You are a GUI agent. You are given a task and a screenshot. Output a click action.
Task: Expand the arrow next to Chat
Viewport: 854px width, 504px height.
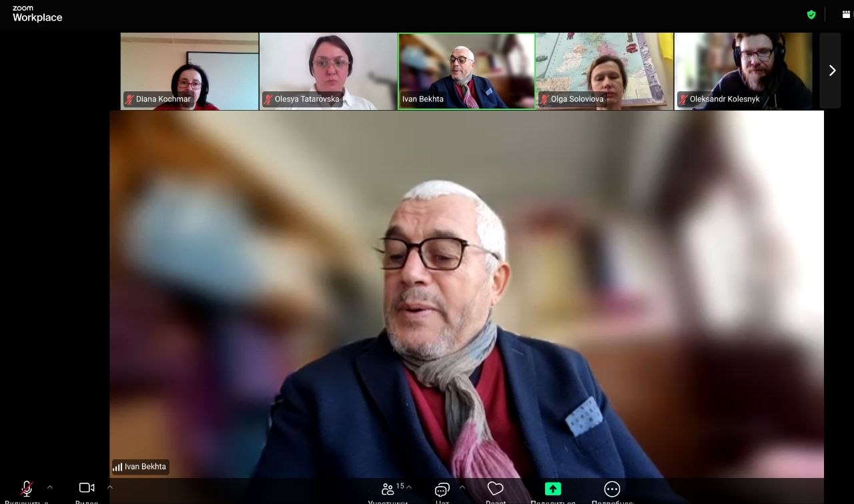click(x=462, y=487)
